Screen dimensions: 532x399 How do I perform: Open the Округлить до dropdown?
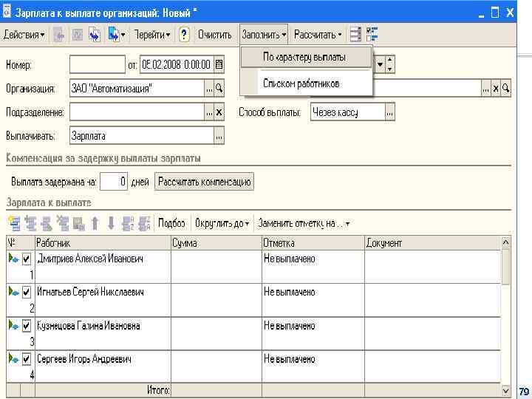pyautogui.click(x=222, y=223)
